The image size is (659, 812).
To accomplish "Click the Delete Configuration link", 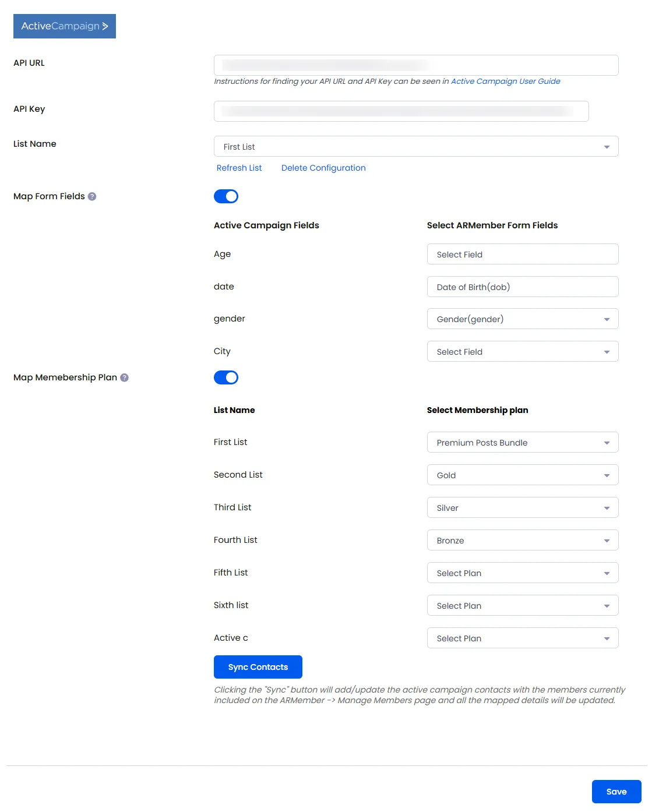I will coord(323,168).
